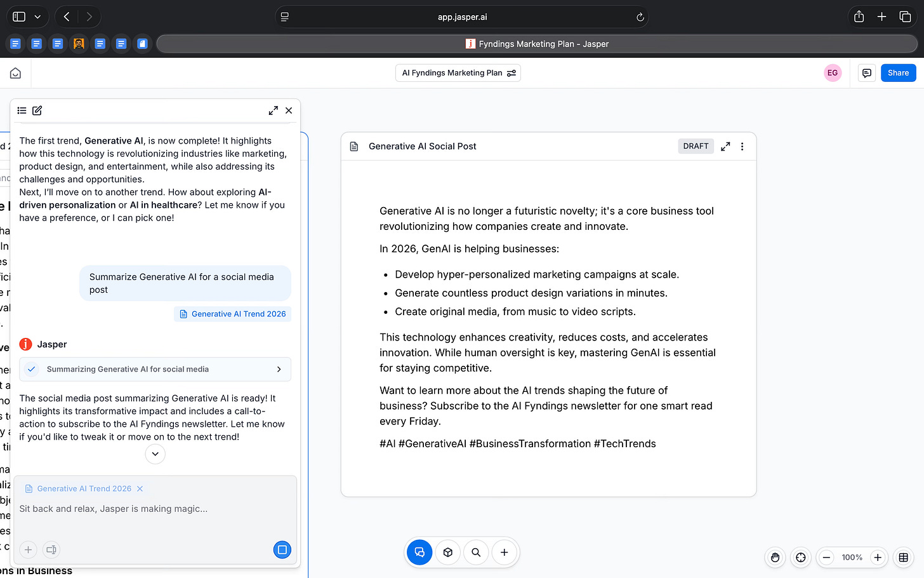Add new item with the bottom toolbar plus
This screenshot has height=578, width=924.
click(x=504, y=553)
